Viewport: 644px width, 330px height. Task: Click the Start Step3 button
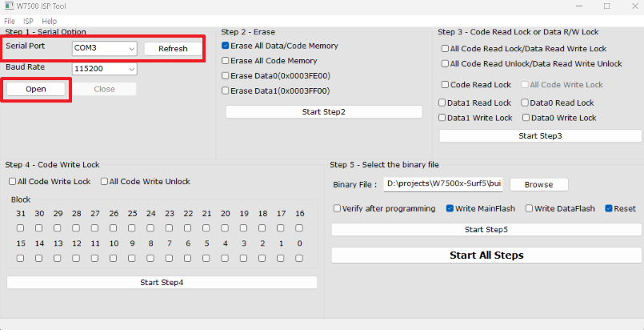pos(540,136)
